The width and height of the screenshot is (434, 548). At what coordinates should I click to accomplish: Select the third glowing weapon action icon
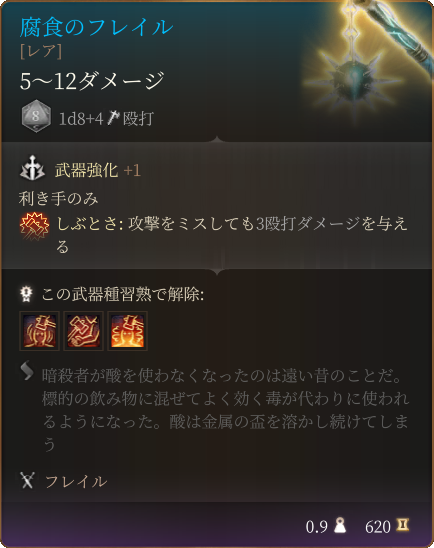tap(128, 331)
